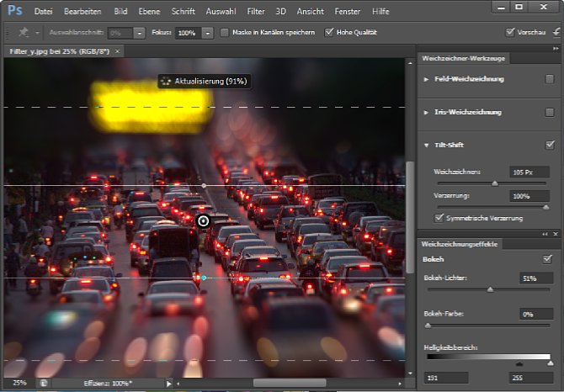Click the 25% zoom field in status bar
This screenshot has height=392, width=564.
pyautogui.click(x=19, y=383)
